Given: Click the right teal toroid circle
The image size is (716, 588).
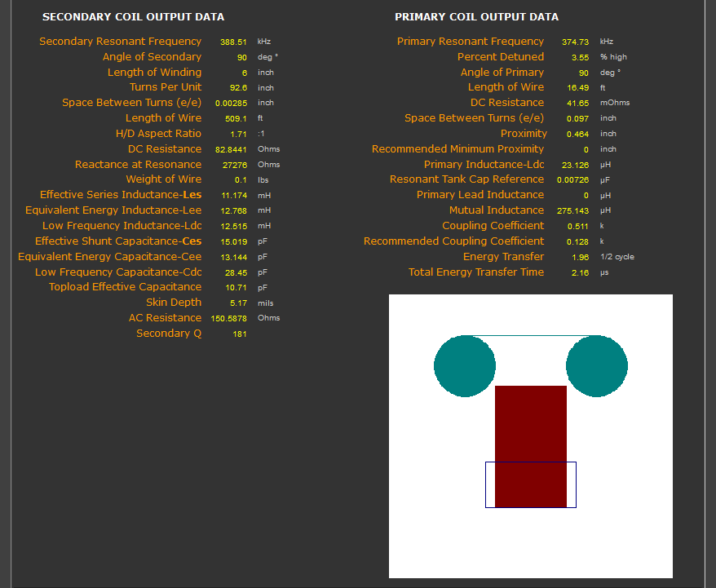Looking at the screenshot, I should tap(597, 366).
